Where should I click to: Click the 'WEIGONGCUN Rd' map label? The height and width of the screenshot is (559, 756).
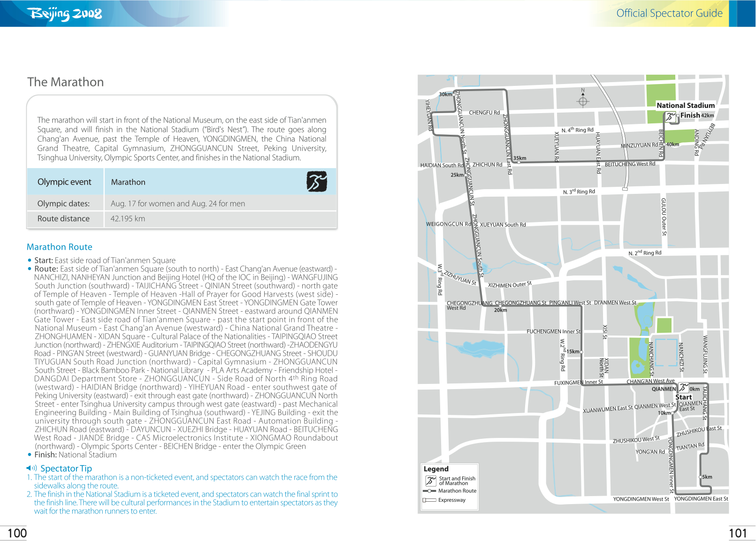coord(449,224)
